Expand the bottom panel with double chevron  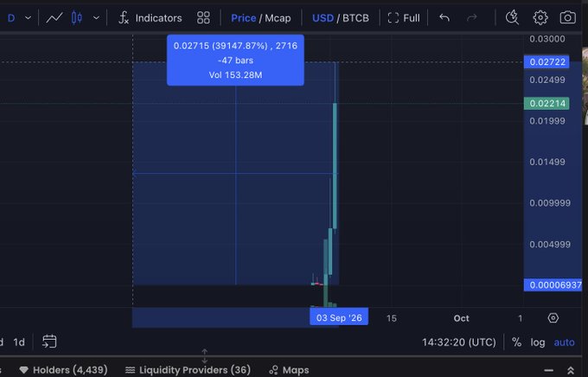[571, 370]
